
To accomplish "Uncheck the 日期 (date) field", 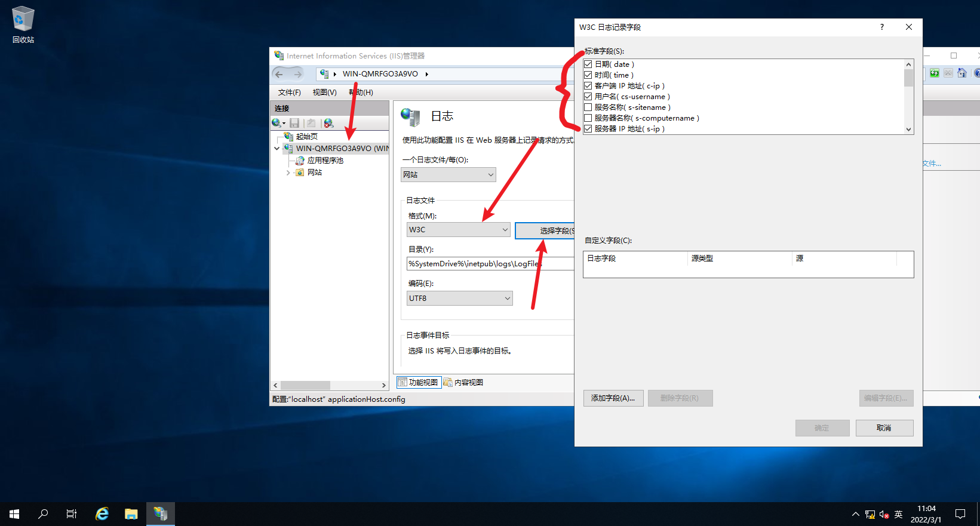I will tap(588, 64).
